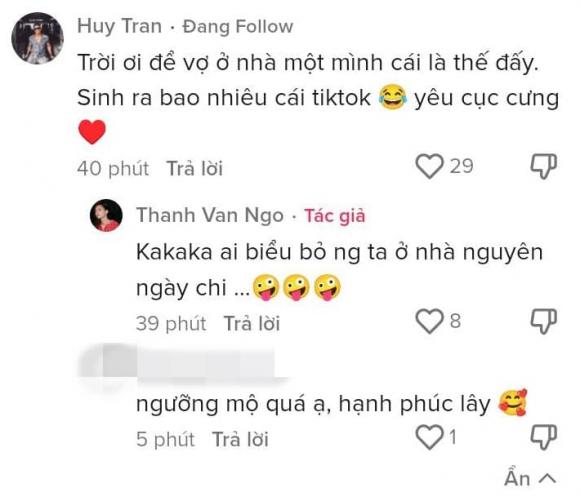Click the Tác giả author badge
Viewport: 580px width, 501px height.
[x=334, y=216]
